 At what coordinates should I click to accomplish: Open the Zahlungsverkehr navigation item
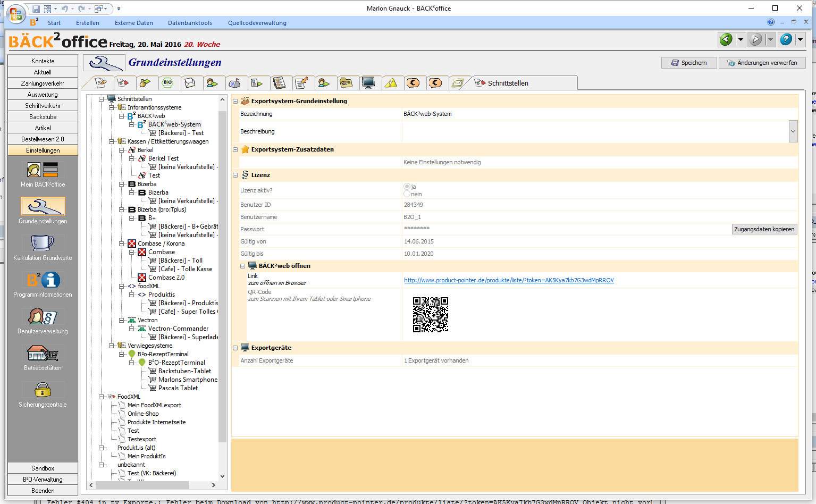(x=43, y=83)
